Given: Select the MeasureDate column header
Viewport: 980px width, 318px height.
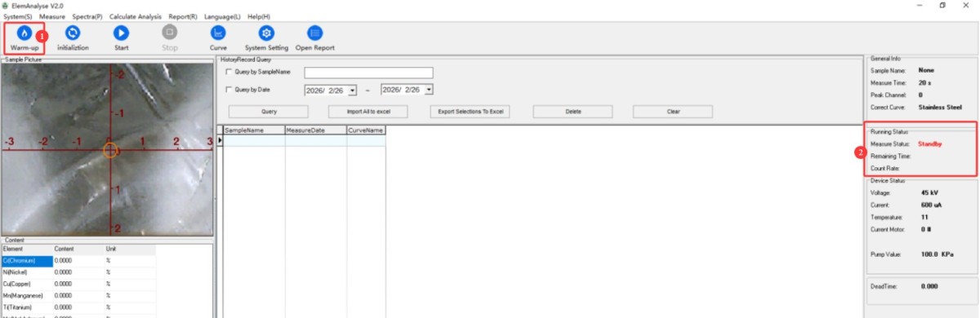Looking at the screenshot, I should click(x=315, y=130).
